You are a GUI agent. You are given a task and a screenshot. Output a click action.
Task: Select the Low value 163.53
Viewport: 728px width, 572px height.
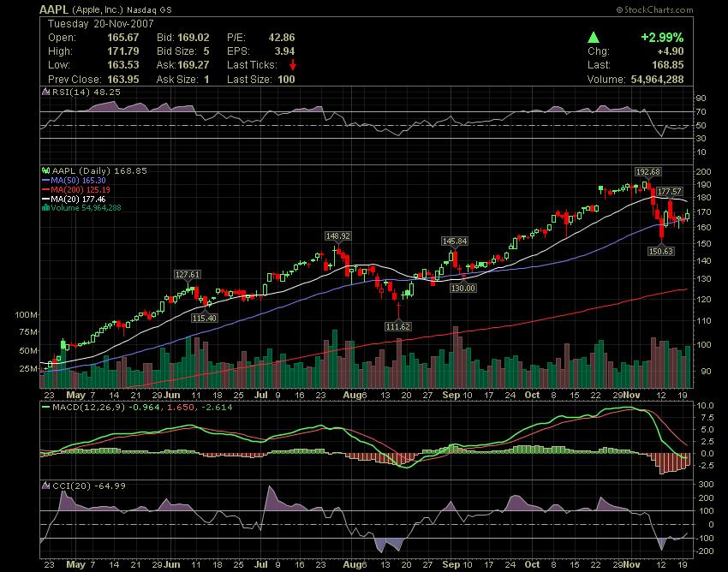click(123, 65)
